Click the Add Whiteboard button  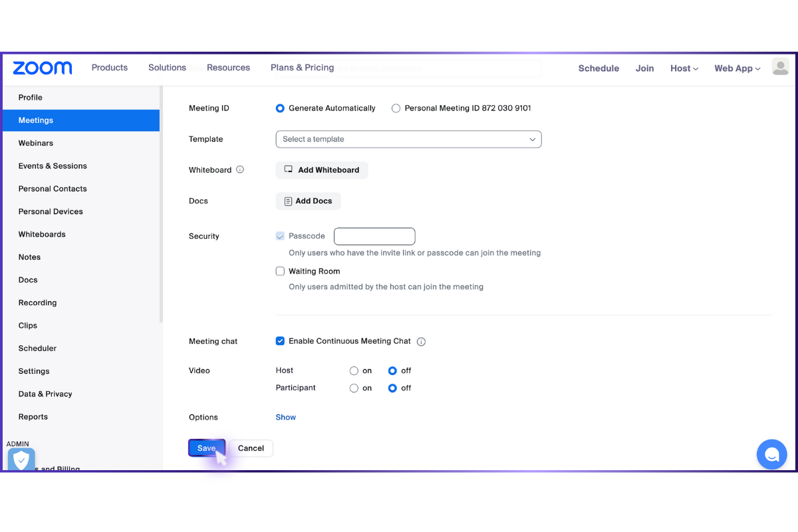pos(322,170)
